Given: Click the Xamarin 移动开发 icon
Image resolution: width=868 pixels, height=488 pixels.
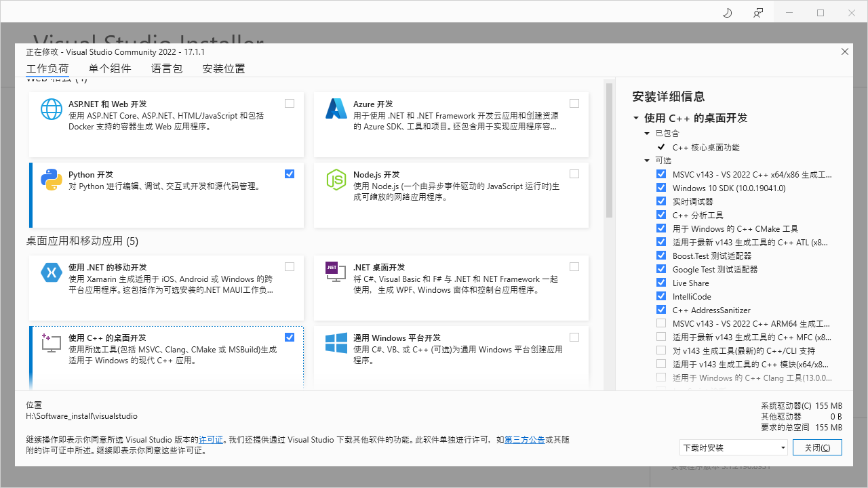Looking at the screenshot, I should point(52,272).
